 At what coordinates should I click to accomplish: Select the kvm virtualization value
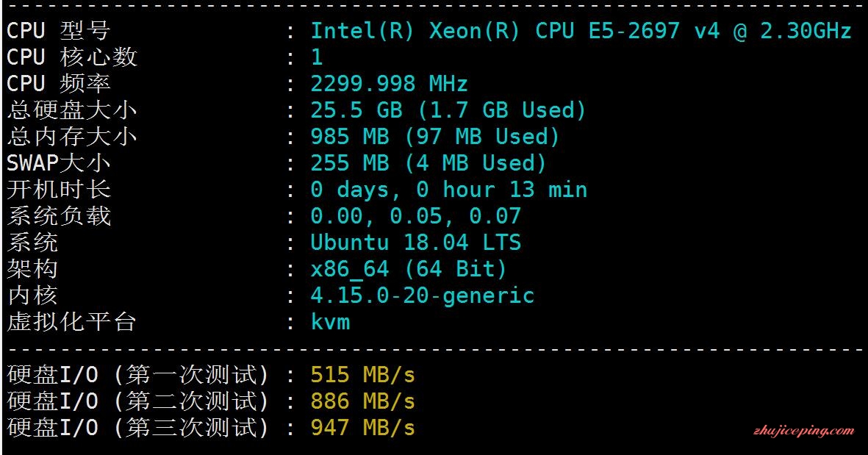tap(331, 322)
